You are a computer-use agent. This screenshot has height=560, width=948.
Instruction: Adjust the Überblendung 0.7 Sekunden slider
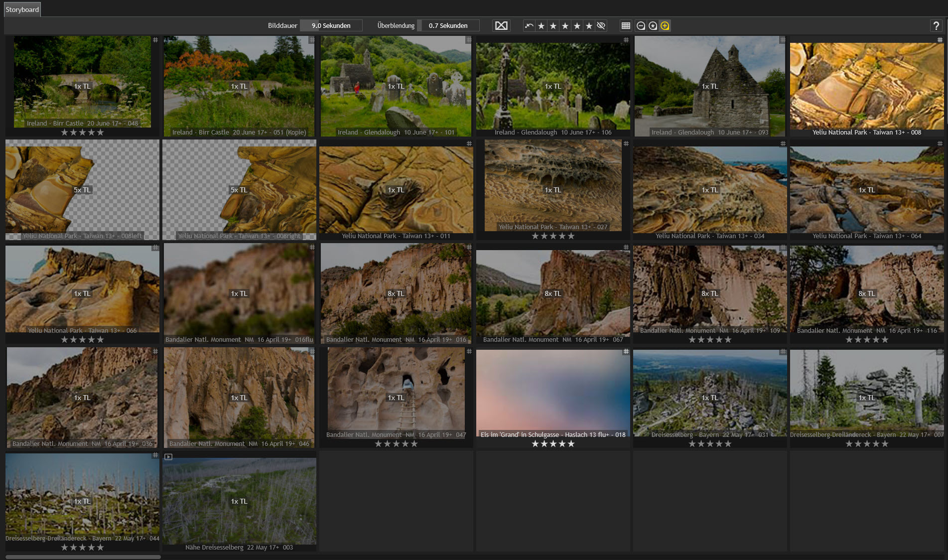click(x=448, y=25)
